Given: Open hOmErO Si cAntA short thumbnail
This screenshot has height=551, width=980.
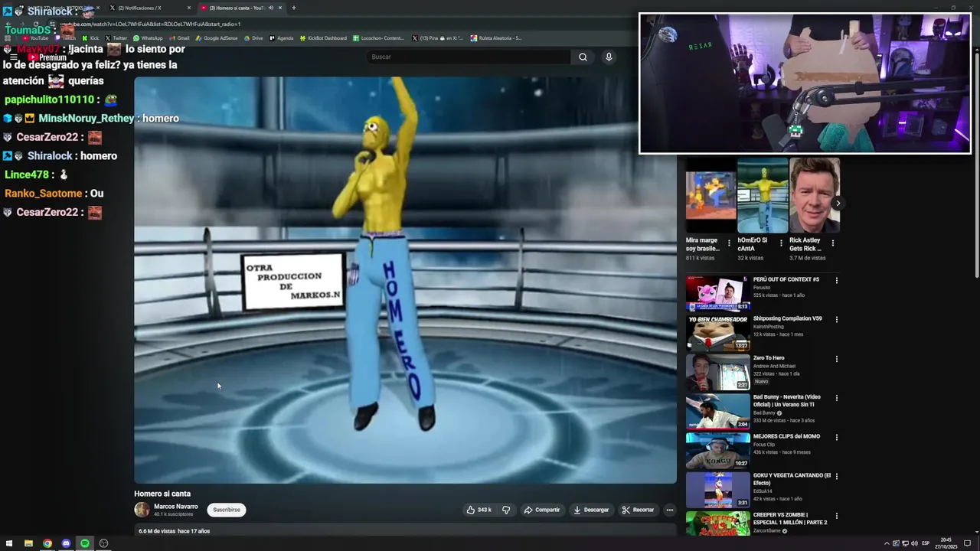Looking at the screenshot, I should [763, 195].
